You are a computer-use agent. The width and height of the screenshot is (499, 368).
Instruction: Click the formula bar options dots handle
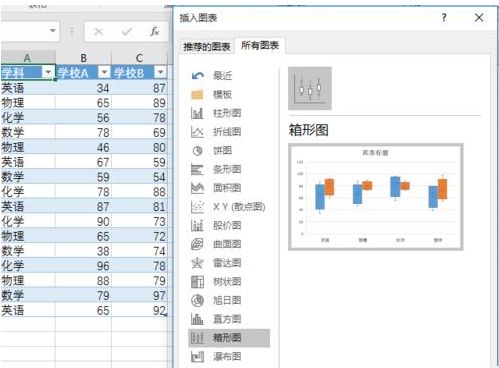coord(71,31)
